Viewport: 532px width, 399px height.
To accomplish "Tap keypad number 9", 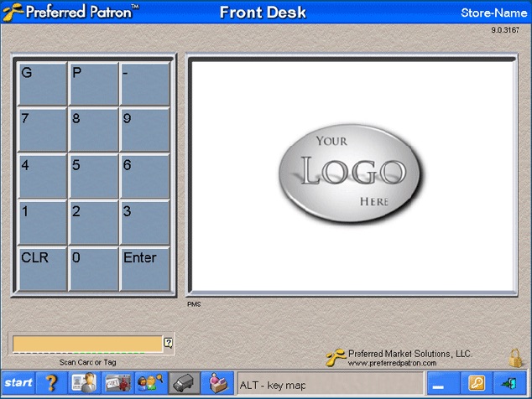I will [145, 129].
